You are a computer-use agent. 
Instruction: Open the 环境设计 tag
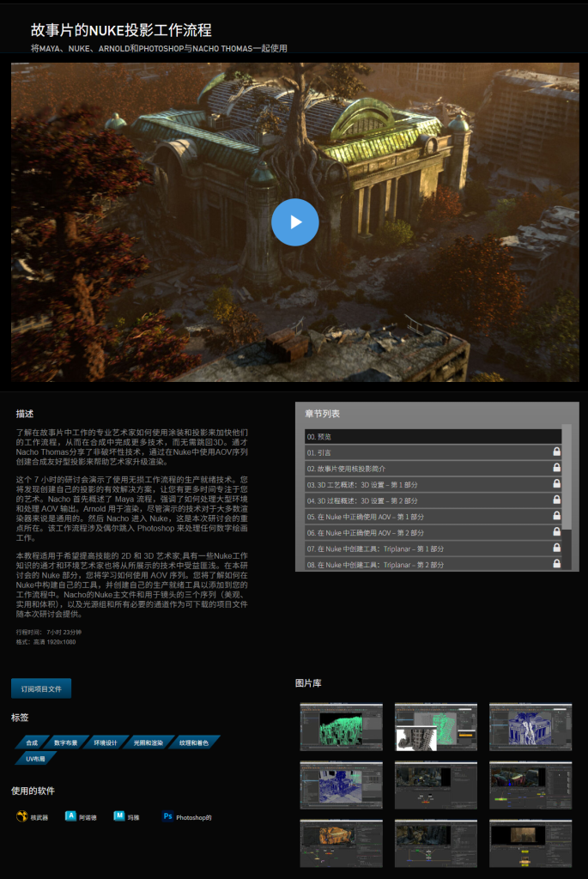click(x=105, y=743)
